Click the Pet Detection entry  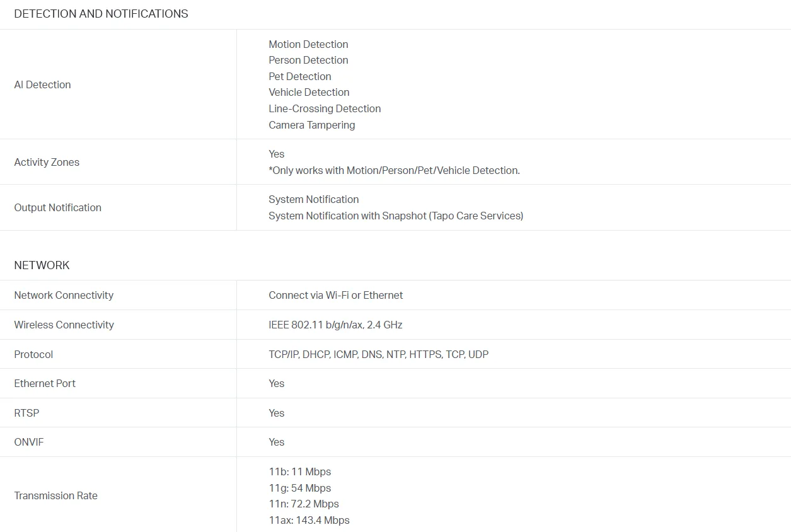pyautogui.click(x=300, y=76)
